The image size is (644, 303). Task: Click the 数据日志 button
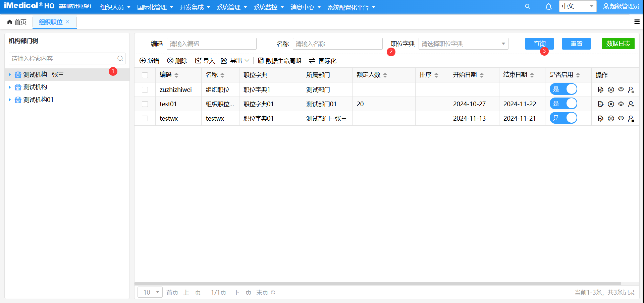(x=618, y=44)
